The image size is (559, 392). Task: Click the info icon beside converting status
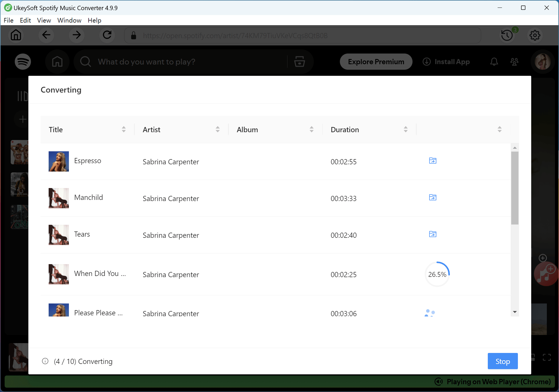coord(45,361)
